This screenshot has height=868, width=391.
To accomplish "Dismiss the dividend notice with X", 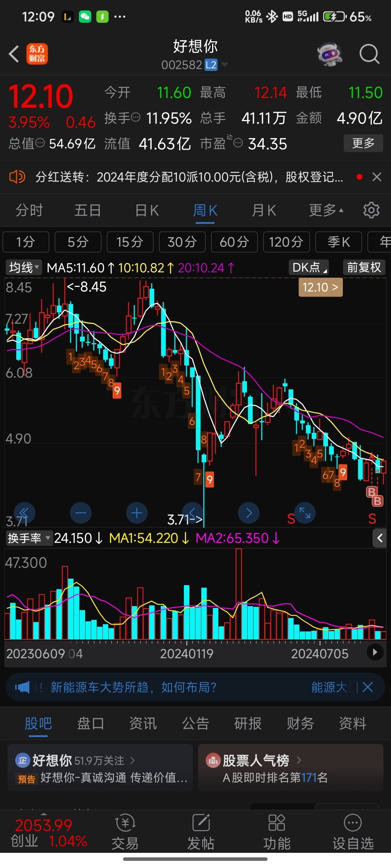I will [x=377, y=177].
